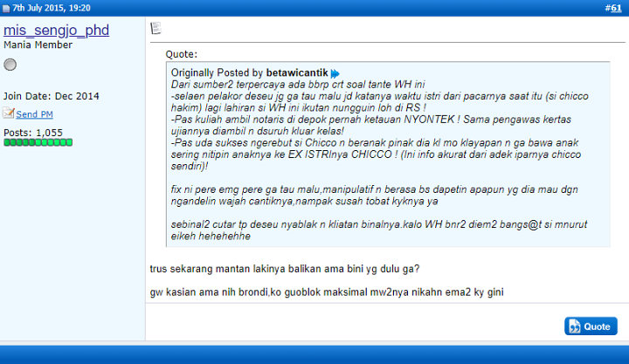Open post number #61 permalink

(616, 8)
